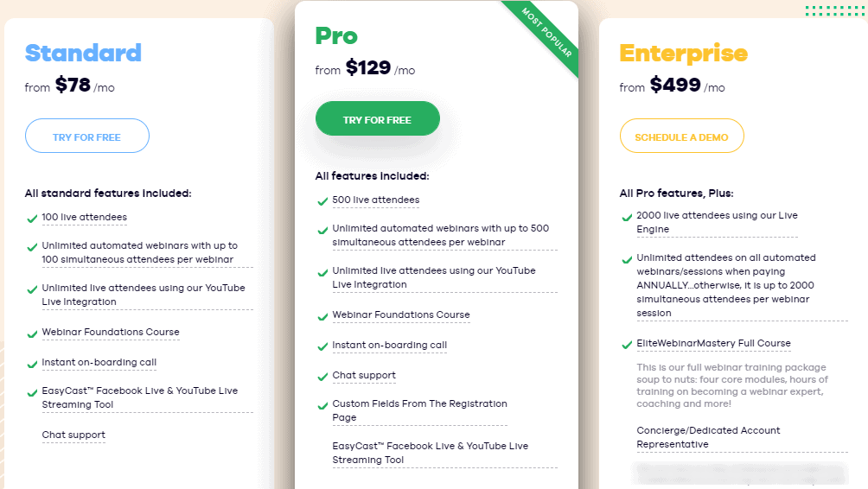Click the Pro plan heading
This screenshot has height=489, width=868.
[336, 36]
